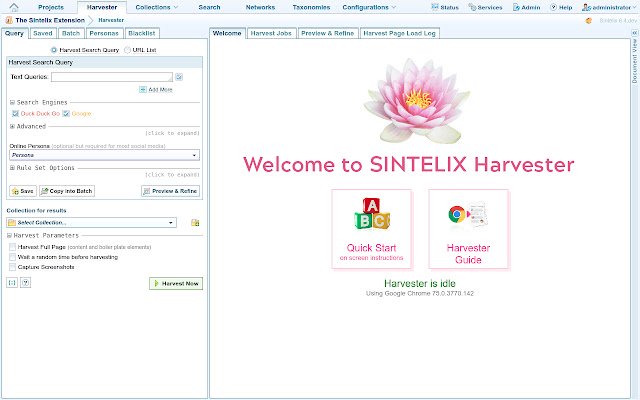This screenshot has height=400, width=640.
Task: Click the star icon on the Save button
Action: tap(15, 191)
